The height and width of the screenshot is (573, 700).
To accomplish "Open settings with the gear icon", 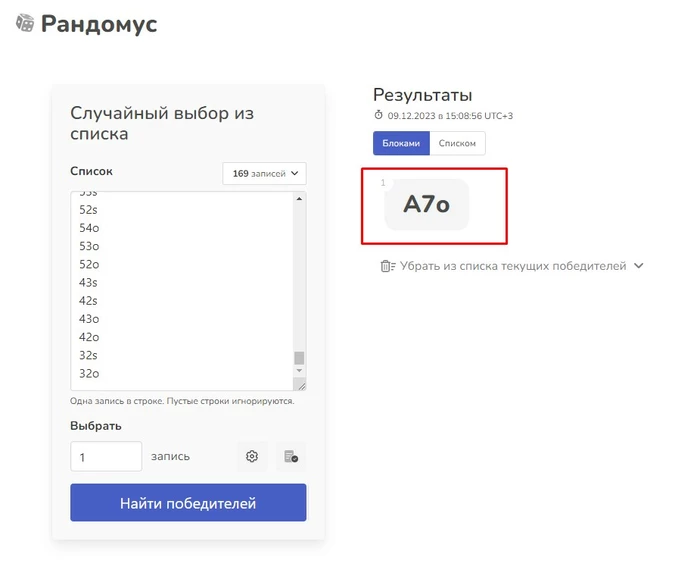I will pyautogui.click(x=252, y=456).
